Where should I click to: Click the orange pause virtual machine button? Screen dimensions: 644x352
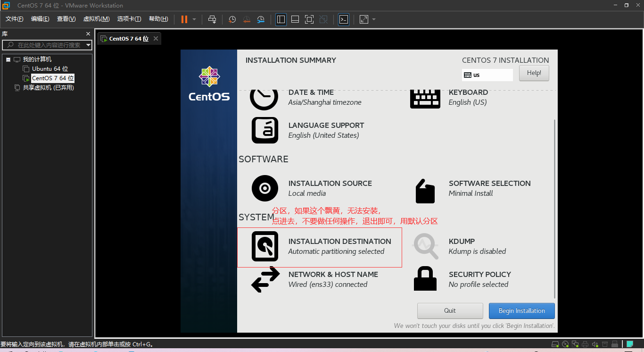(184, 19)
